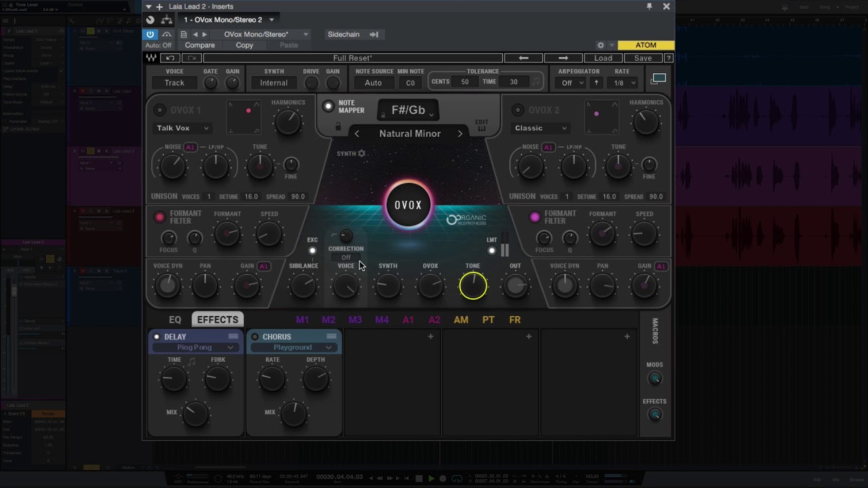
Task: Click the Waves logo icon
Action: pos(151,58)
